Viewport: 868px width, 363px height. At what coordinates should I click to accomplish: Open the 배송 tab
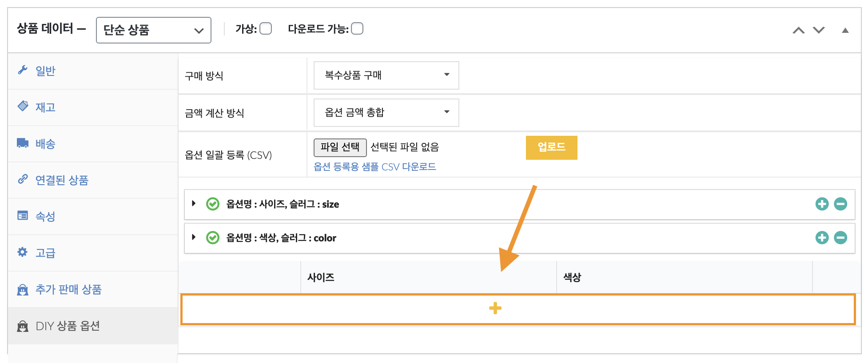[45, 144]
